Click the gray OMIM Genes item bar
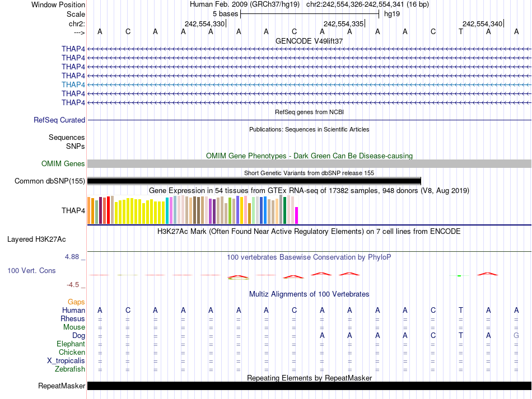 click(x=309, y=163)
